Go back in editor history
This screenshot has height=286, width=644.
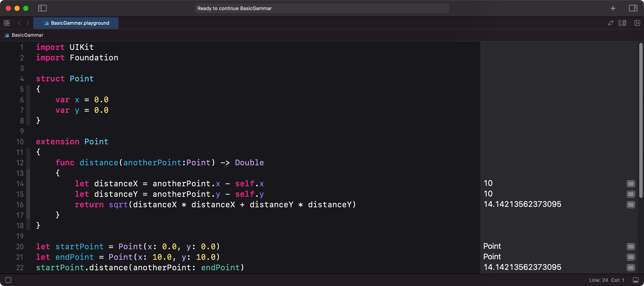pos(19,23)
